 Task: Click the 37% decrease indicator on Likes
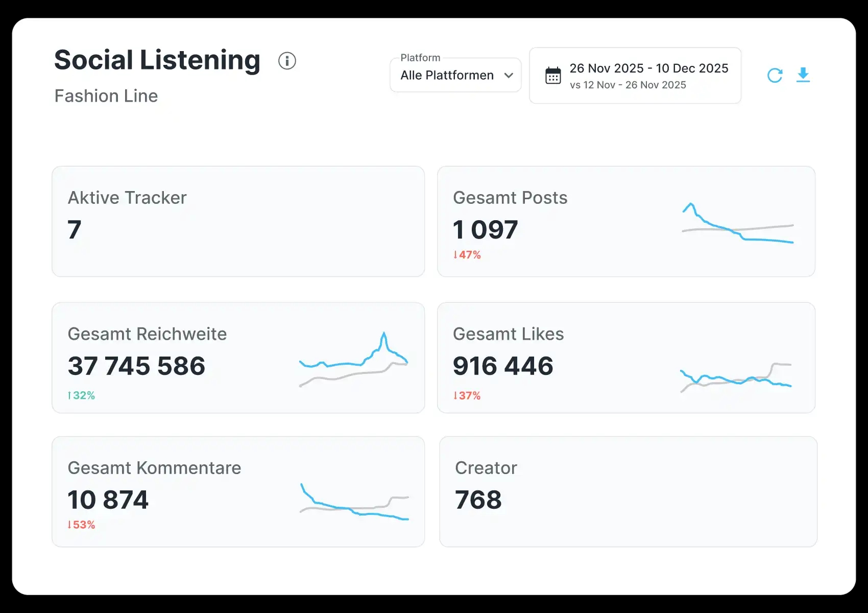pos(467,395)
